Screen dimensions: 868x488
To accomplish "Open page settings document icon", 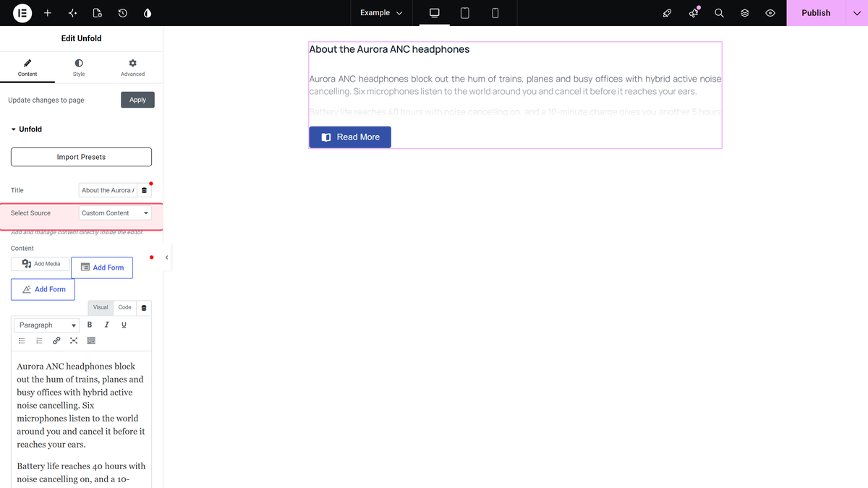I will point(98,13).
